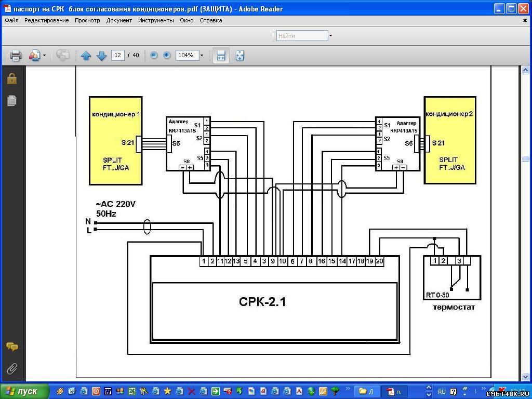The height and width of the screenshot is (399, 532).
Task: Toggle fit one full page view
Action: point(240,55)
